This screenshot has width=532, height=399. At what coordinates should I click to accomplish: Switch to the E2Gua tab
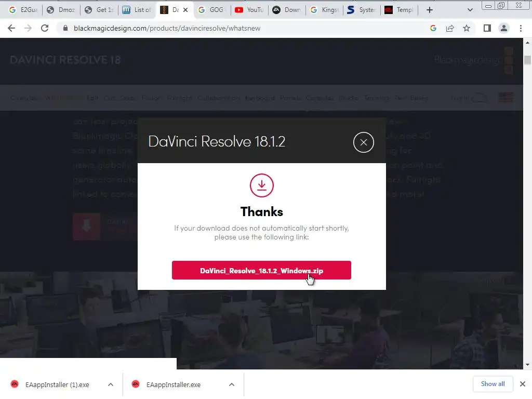click(23, 10)
